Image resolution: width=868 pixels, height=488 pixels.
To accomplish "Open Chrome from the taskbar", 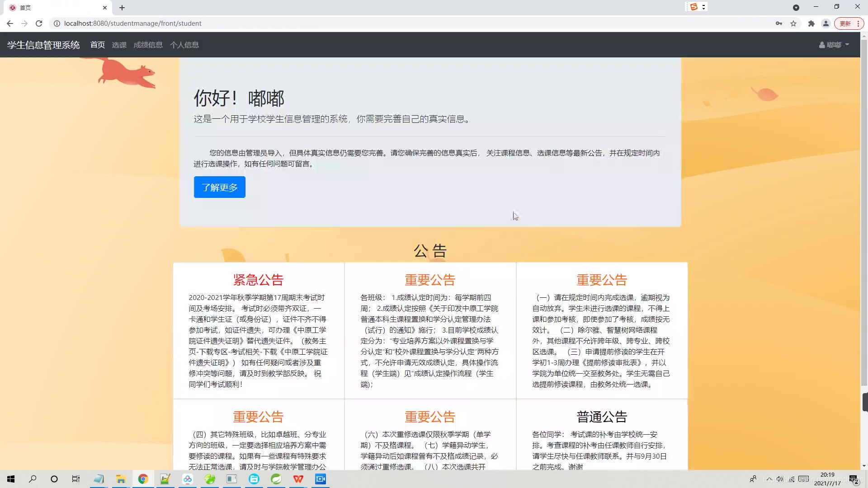I will pos(143,479).
